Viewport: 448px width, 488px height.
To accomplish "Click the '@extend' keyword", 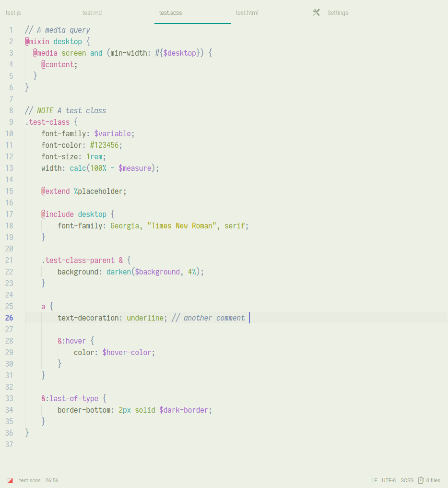I will click(x=55, y=191).
